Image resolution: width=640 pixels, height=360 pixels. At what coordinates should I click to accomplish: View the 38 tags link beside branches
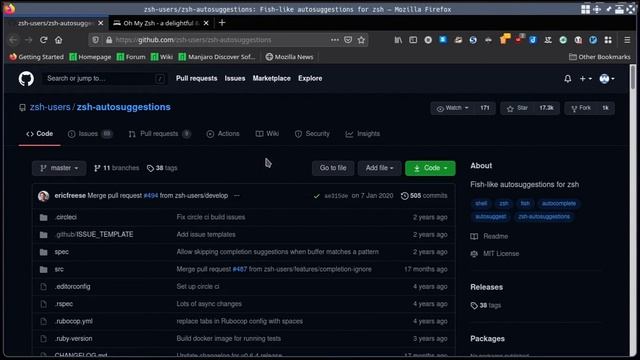coord(162,168)
